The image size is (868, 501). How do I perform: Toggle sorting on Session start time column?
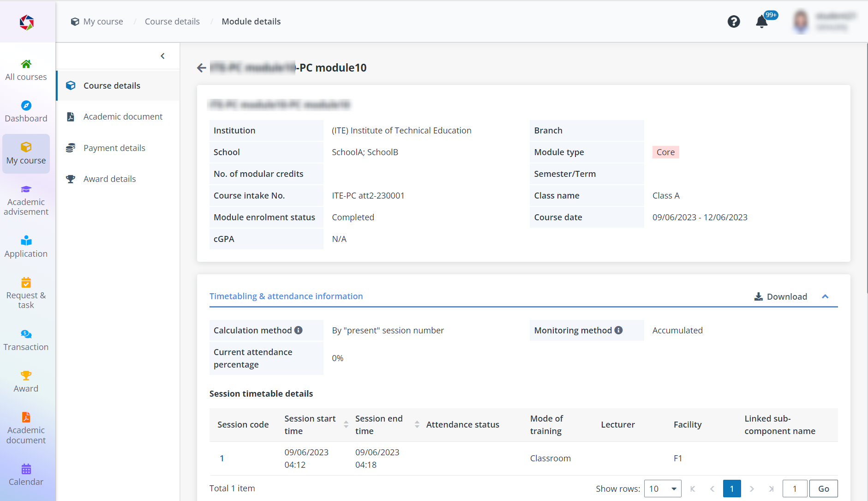coord(346,424)
